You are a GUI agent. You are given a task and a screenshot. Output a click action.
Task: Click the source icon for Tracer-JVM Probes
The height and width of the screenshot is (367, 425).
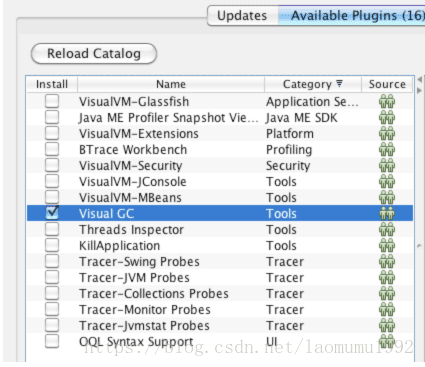click(x=387, y=277)
